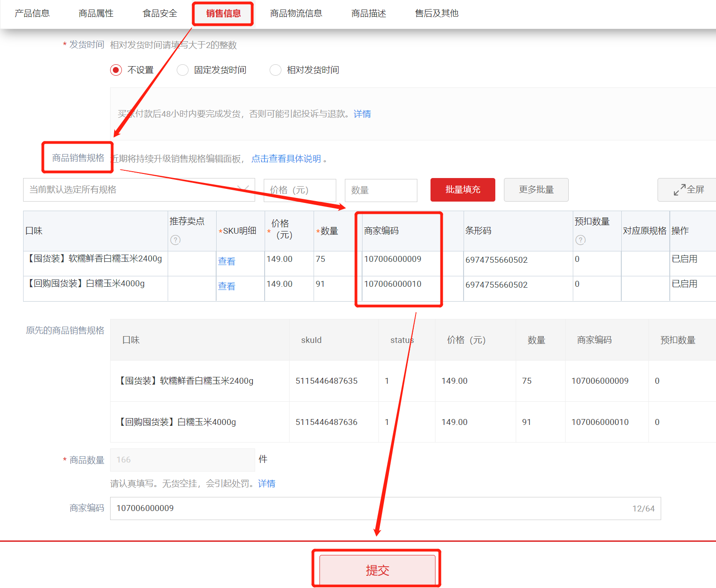Click quantity 91 in the editable 4000g row
Viewport: 716px width, 588px height.
click(x=320, y=284)
